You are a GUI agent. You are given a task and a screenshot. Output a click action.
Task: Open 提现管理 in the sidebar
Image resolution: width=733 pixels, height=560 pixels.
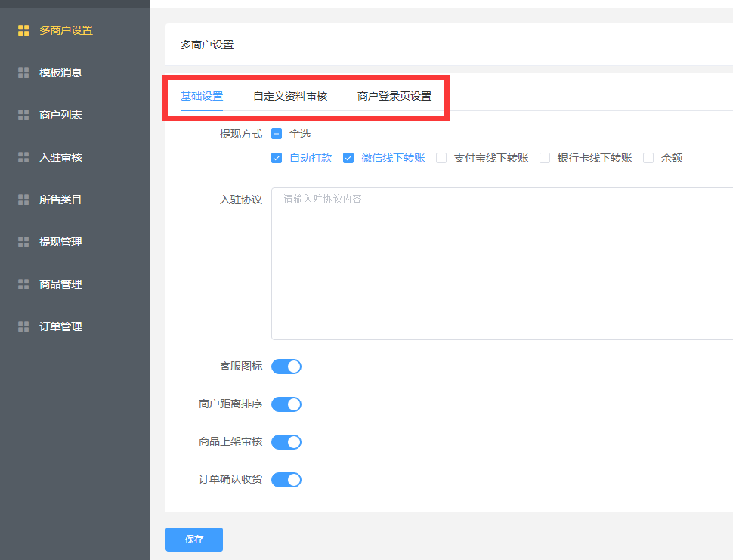[x=60, y=242]
